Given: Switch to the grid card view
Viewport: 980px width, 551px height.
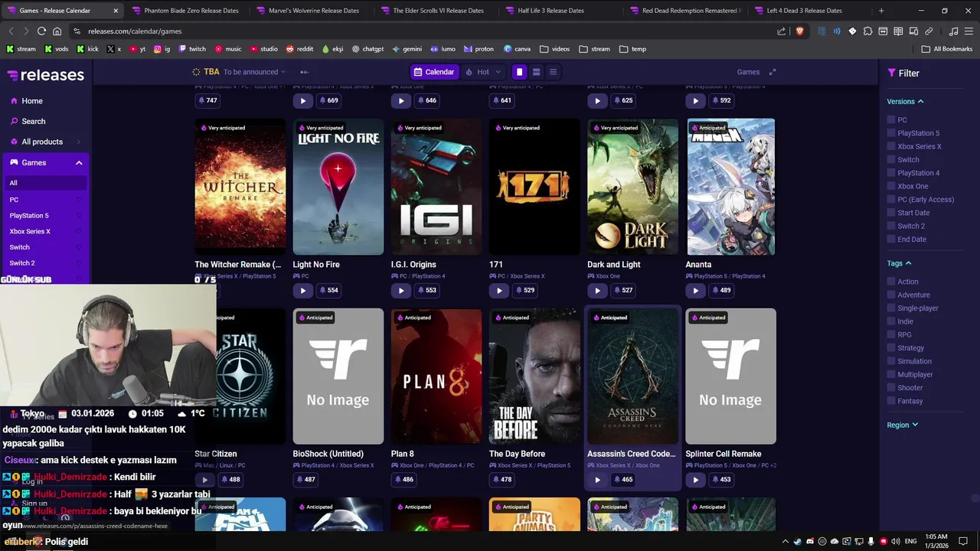Looking at the screenshot, I should [519, 72].
